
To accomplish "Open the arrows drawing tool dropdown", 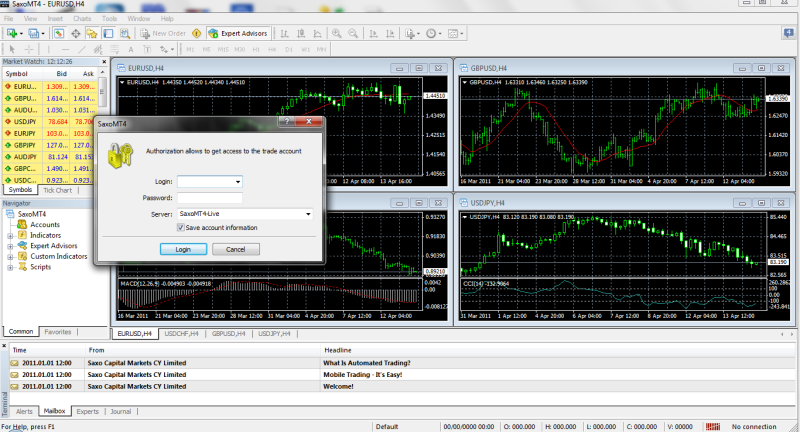I will tap(172, 49).
